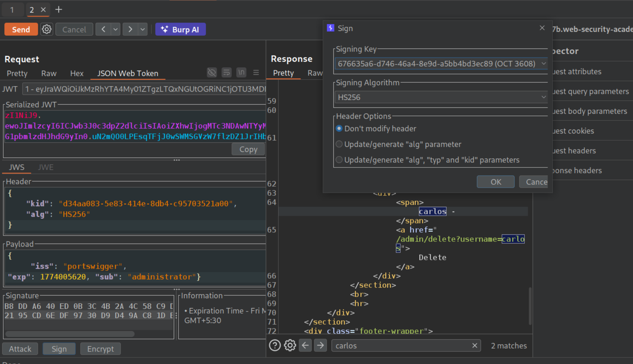633x364 pixels.
Task: Toggle the word wrap icon in Request
Action: (226, 73)
